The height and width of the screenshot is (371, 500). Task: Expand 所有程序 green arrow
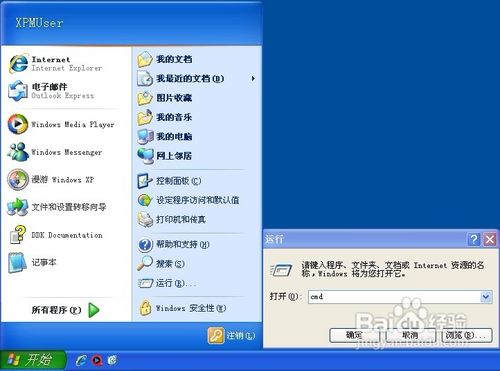(94, 310)
